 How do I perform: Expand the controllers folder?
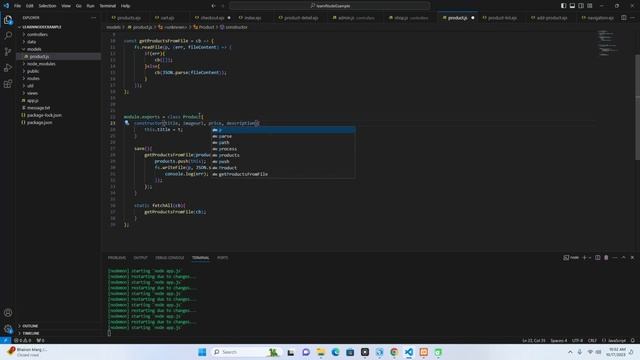click(58, 34)
